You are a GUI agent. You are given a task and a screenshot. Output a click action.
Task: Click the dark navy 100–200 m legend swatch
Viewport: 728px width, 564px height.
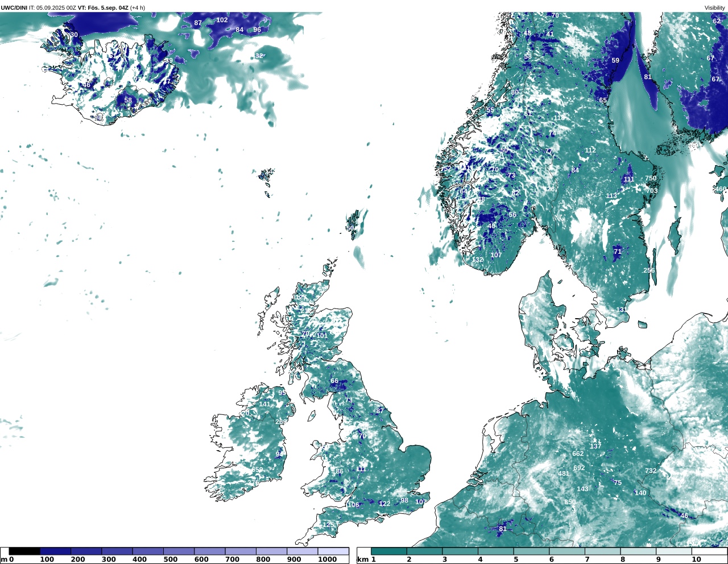55,551
